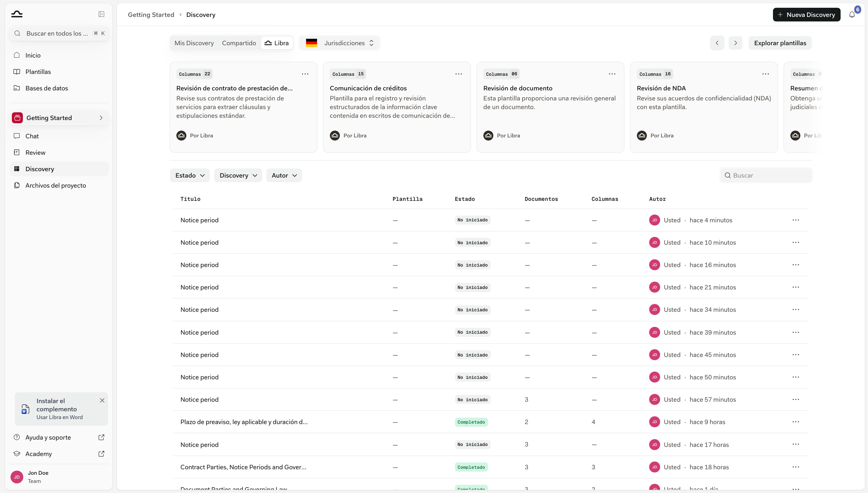
Task: Open row menu for hace 9 horas entry
Action: click(x=796, y=422)
